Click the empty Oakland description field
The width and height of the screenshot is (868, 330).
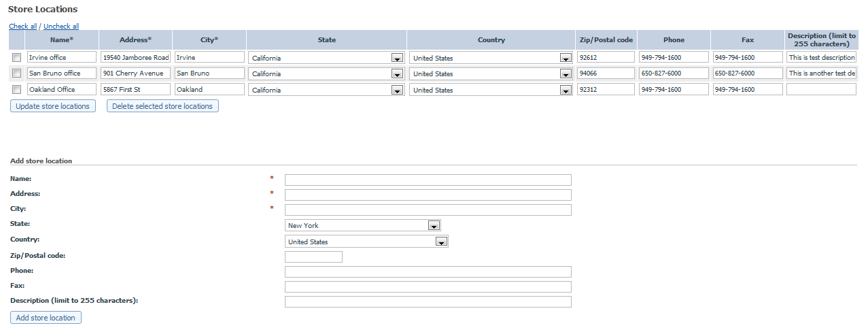coord(820,90)
